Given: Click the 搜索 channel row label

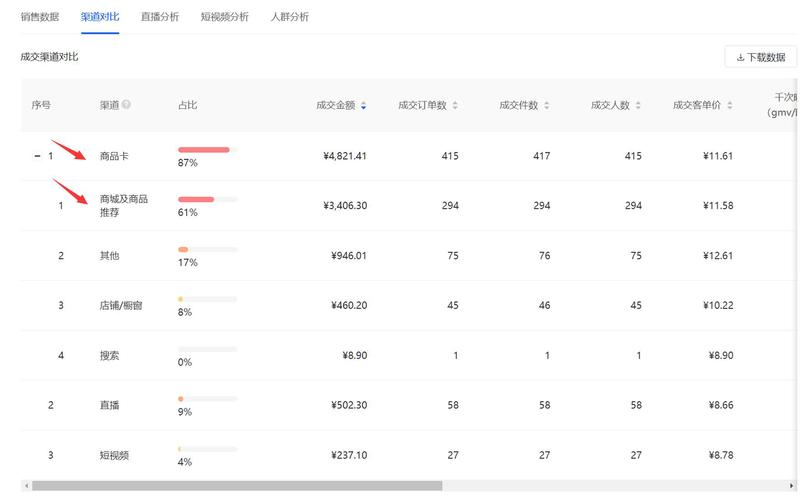Looking at the screenshot, I should click(x=110, y=355).
